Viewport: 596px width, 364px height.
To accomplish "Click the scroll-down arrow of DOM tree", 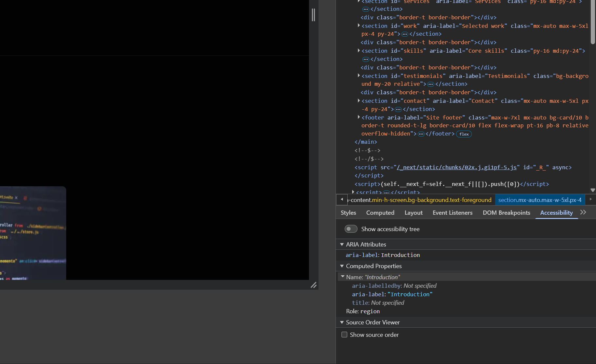I will coord(593,190).
